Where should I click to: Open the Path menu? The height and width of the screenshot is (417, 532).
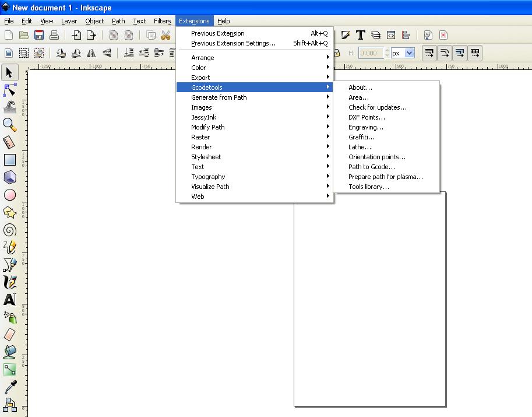(118, 21)
